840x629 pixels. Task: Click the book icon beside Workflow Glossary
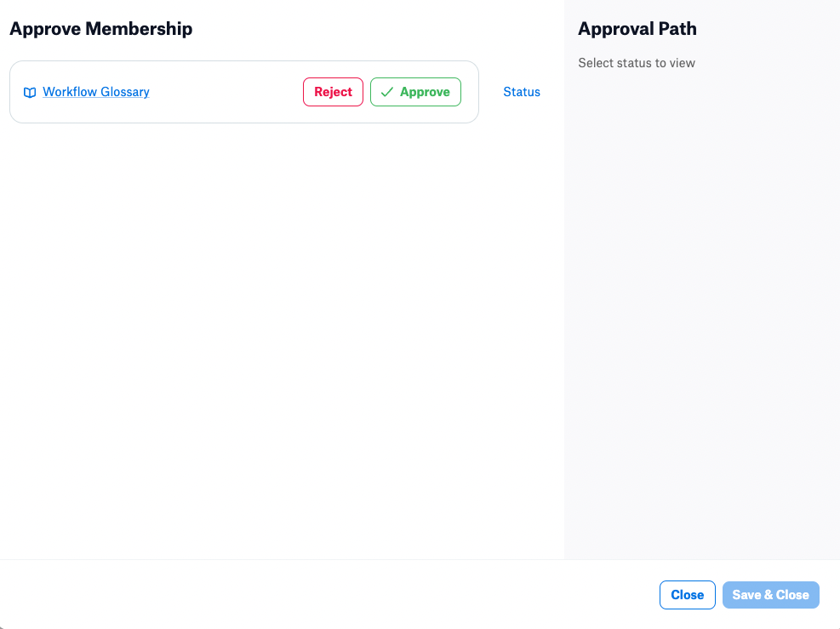[30, 93]
